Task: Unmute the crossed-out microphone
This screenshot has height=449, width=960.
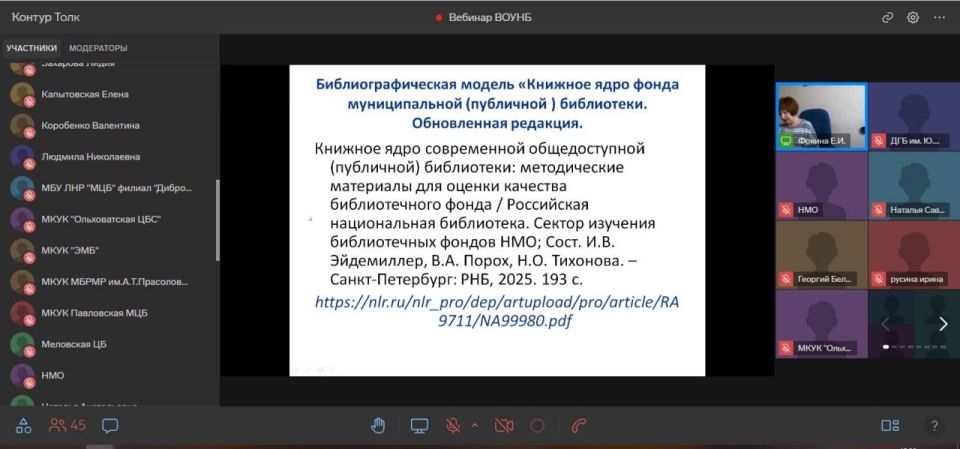Action: pos(453,426)
